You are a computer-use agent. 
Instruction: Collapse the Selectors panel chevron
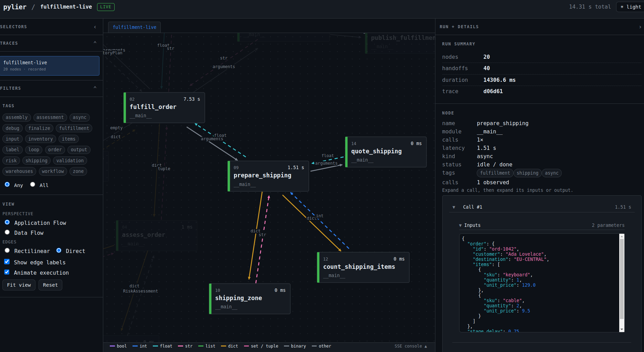pos(95,27)
